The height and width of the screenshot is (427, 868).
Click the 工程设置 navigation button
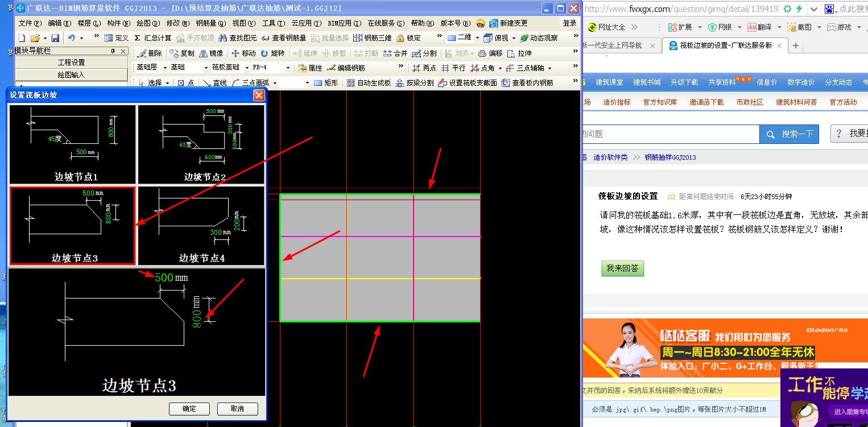pyautogui.click(x=72, y=63)
